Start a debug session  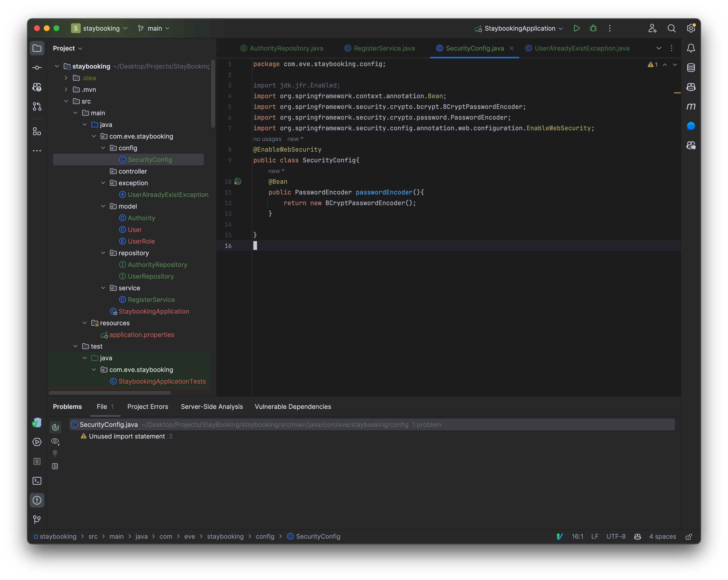tap(593, 28)
